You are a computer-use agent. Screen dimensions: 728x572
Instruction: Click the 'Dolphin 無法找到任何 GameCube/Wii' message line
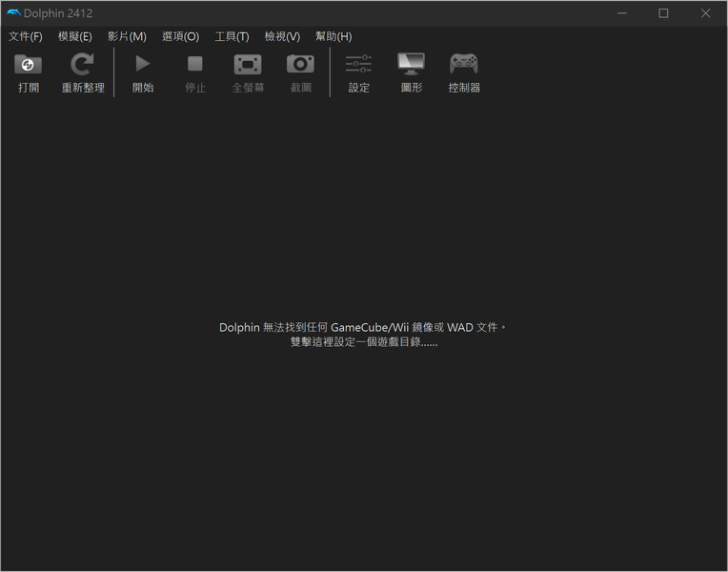click(363, 328)
